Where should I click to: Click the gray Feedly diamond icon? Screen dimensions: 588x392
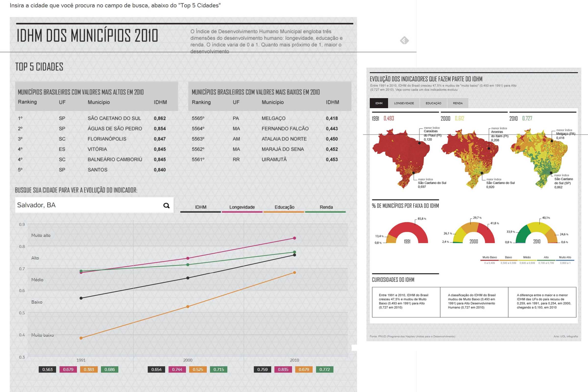tap(404, 40)
